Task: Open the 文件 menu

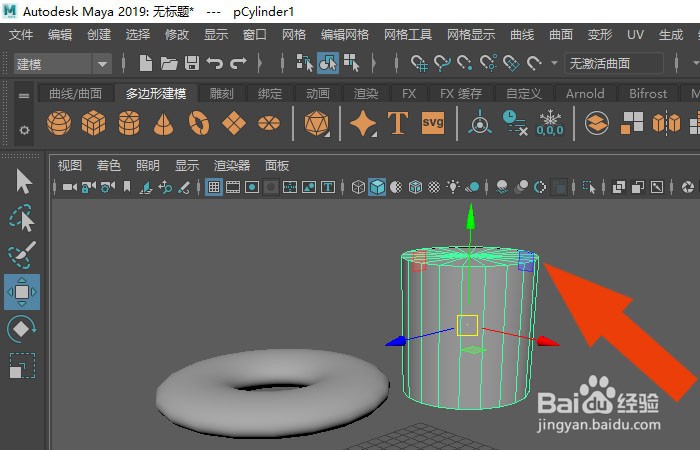Action: coord(21,34)
